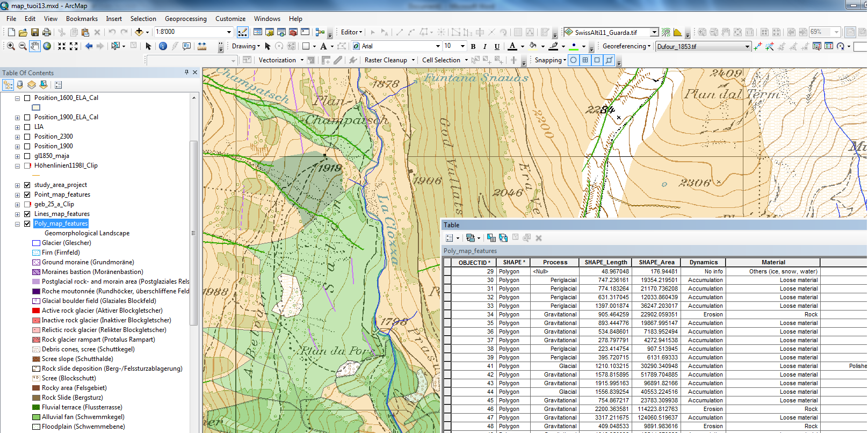
Task: Open the Raster Cleanup menu button
Action: (389, 60)
